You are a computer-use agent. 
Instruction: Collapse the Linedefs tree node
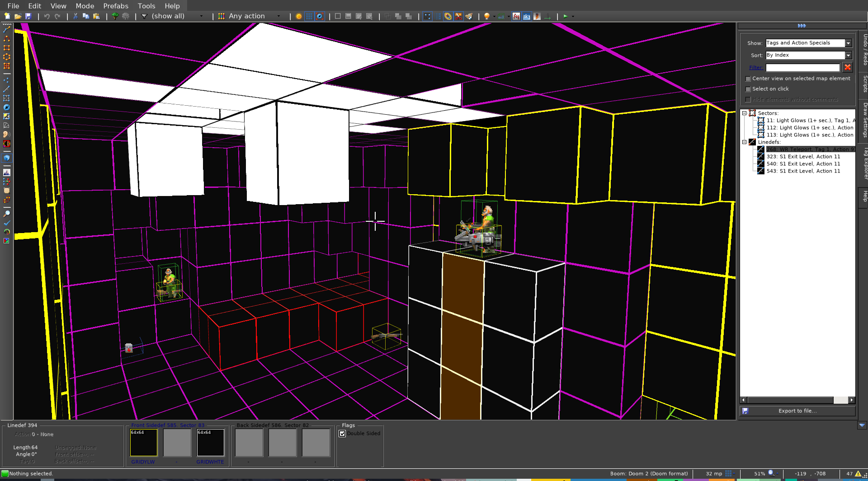[744, 142]
